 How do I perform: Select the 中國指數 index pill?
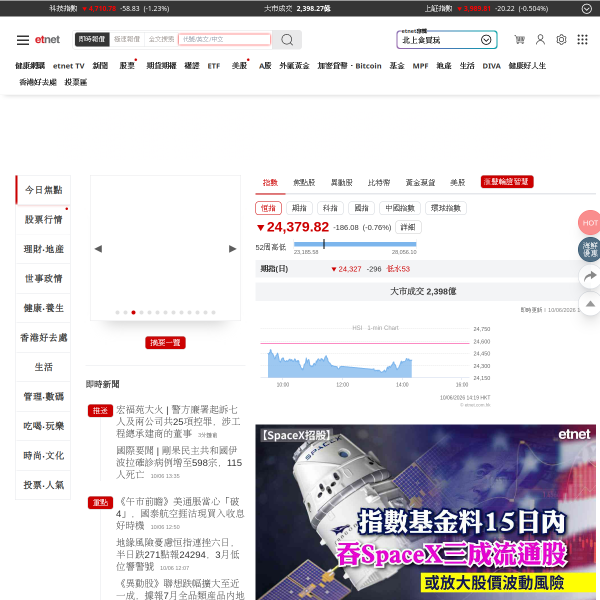click(x=400, y=208)
